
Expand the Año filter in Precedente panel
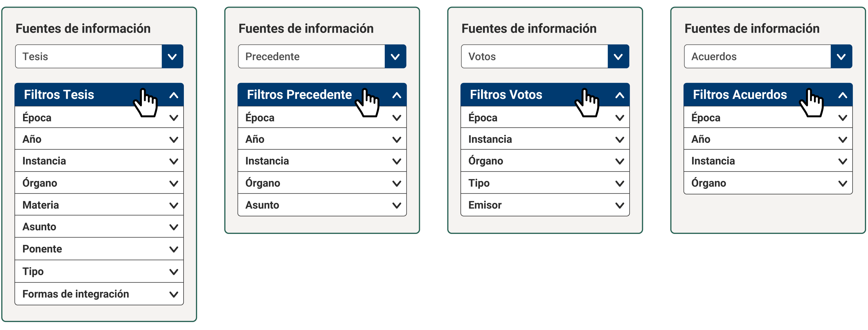[322, 139]
